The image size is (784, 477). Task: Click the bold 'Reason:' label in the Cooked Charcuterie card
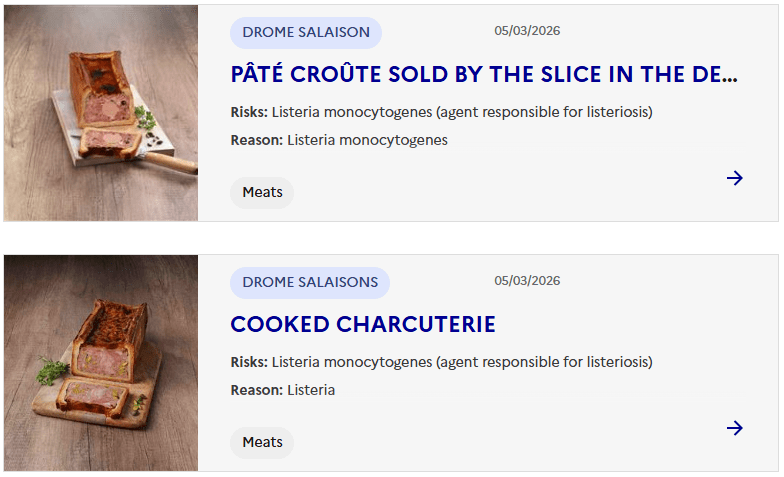(257, 390)
